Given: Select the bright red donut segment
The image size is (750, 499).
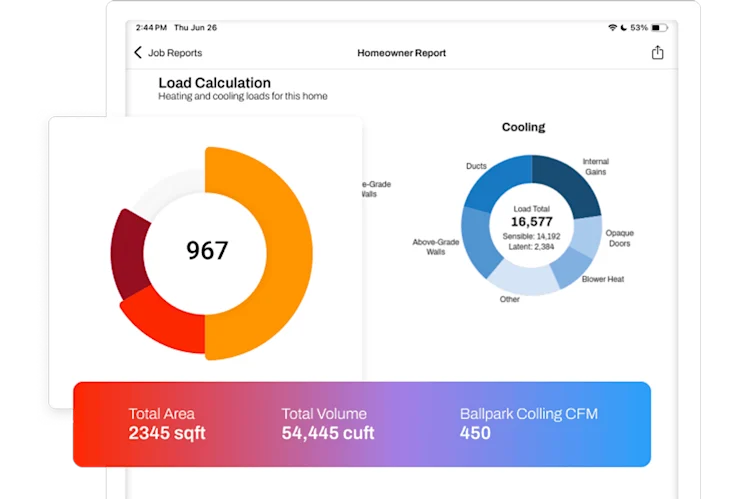Looking at the screenshot, I should point(167,323).
